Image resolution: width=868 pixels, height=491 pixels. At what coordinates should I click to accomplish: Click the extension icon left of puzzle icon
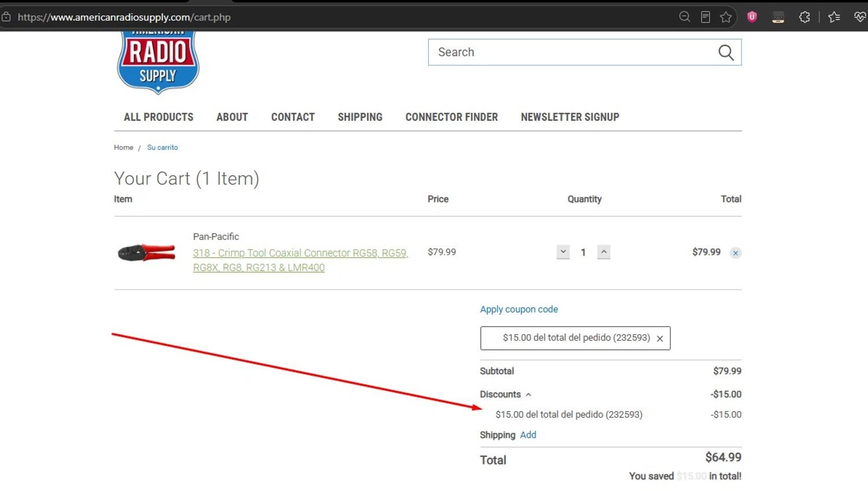pyautogui.click(x=778, y=17)
